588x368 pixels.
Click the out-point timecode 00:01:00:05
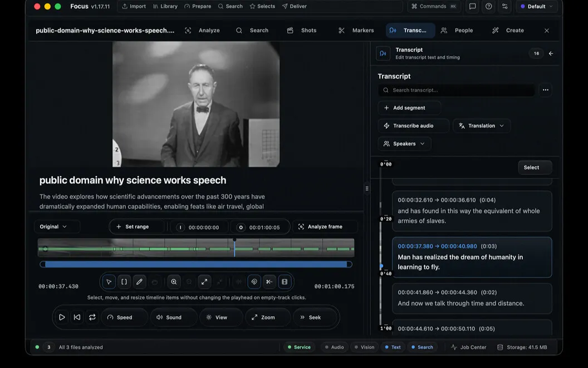pos(260,227)
